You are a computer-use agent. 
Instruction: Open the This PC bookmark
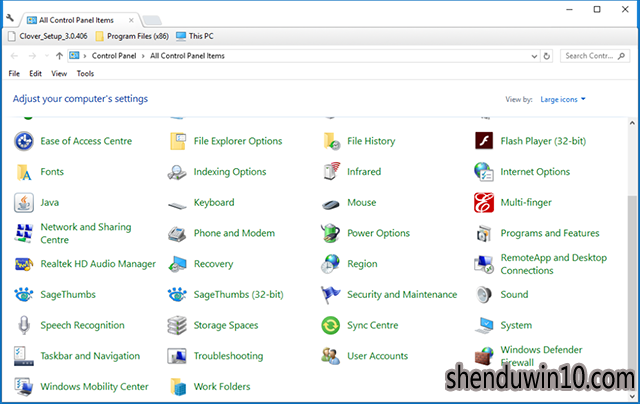195,36
